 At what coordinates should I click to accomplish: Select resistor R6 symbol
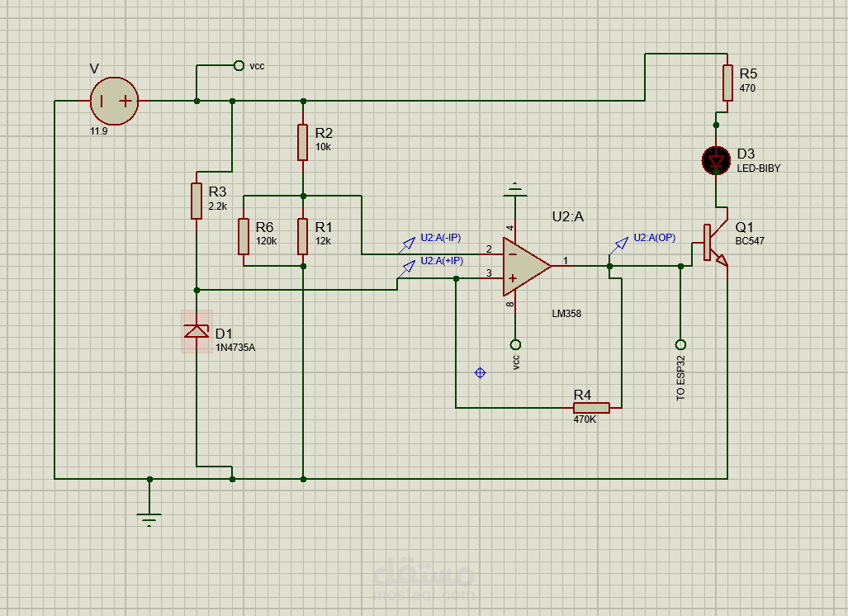pyautogui.click(x=244, y=236)
